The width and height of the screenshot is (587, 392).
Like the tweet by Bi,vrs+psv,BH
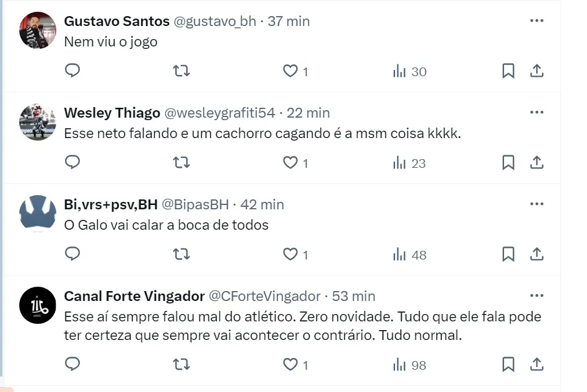tap(290, 255)
